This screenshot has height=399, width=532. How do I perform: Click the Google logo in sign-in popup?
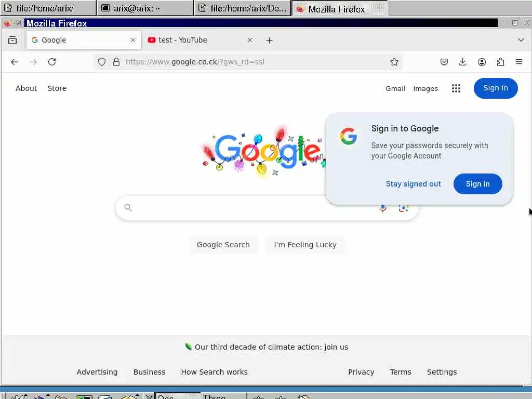(349, 136)
